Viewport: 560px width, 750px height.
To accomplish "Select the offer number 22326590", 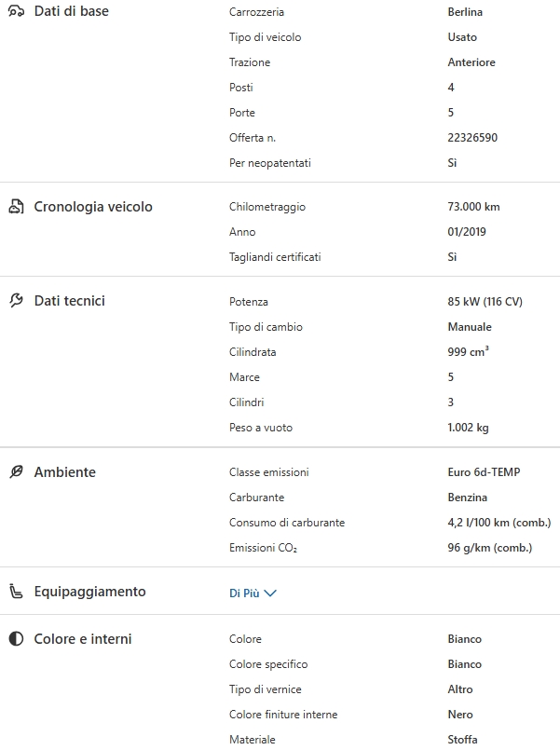I will (472, 138).
